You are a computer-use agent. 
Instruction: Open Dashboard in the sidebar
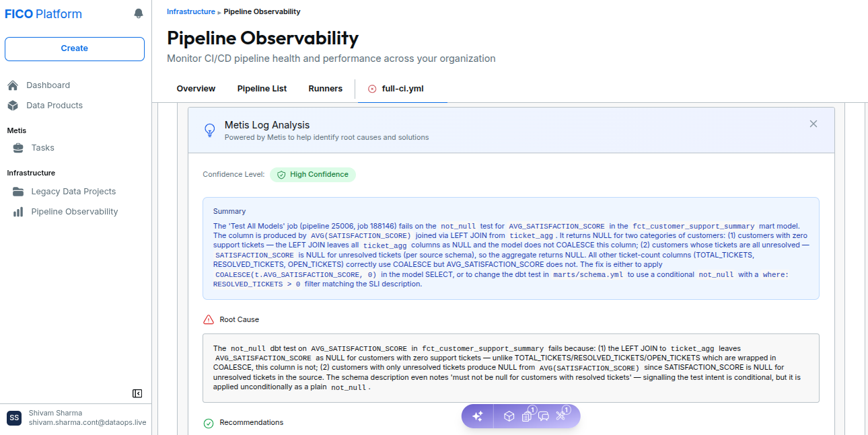tap(48, 85)
